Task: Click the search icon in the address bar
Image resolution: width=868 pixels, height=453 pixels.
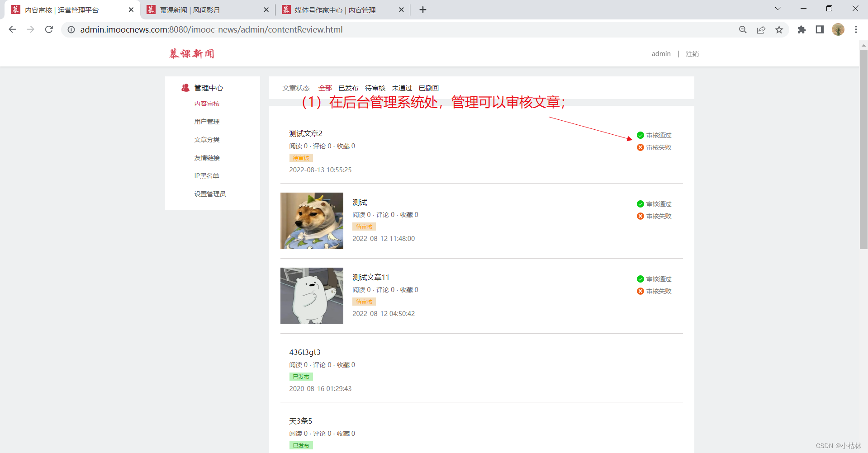Action: (743, 29)
